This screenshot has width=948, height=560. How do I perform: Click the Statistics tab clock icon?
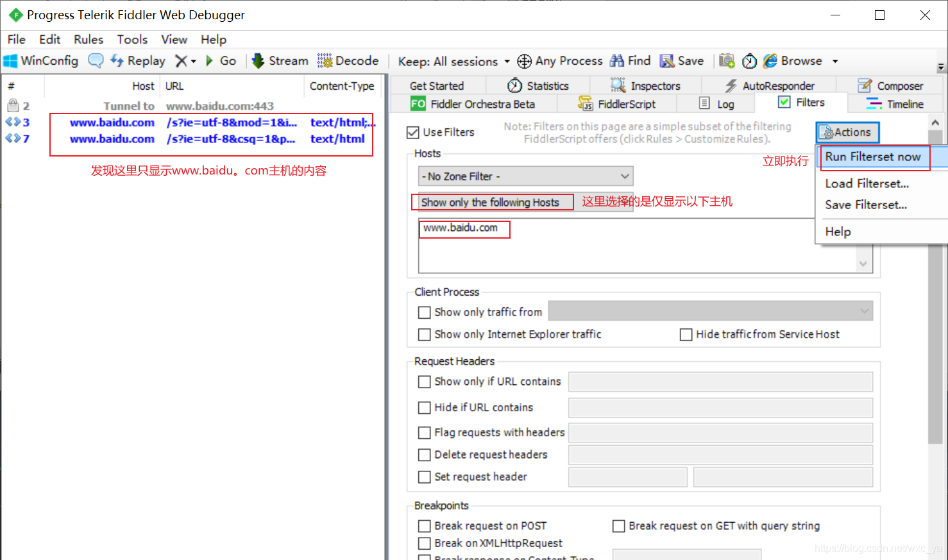(x=514, y=85)
